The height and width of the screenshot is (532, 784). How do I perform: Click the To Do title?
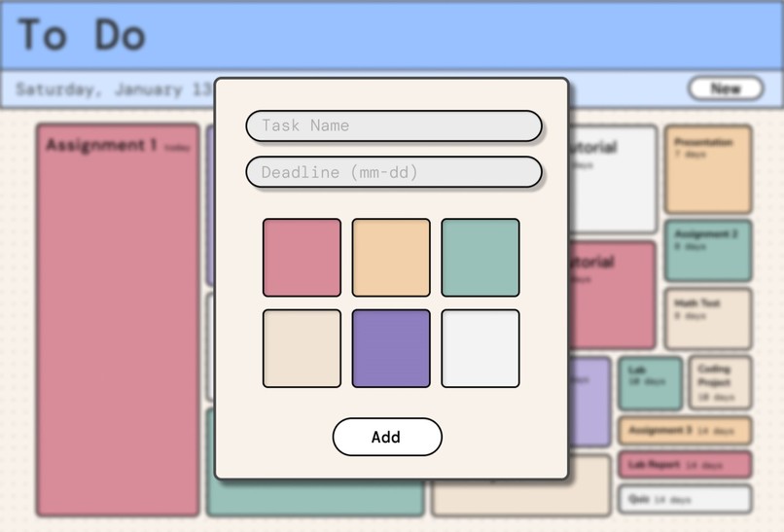coord(82,35)
